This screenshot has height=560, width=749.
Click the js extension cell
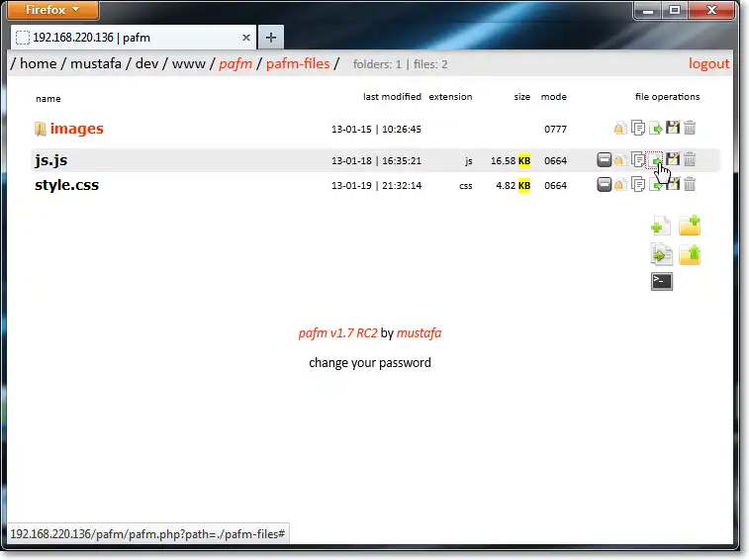tap(469, 161)
